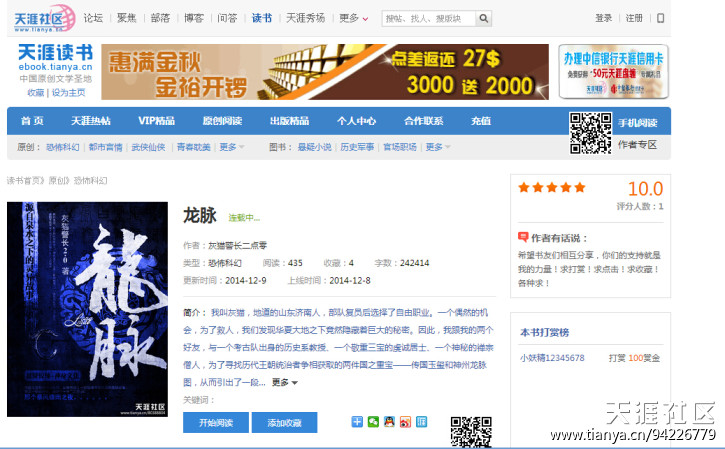Click the 龙脉 book cover image
Screen dimensions: 725x449
coord(87,309)
